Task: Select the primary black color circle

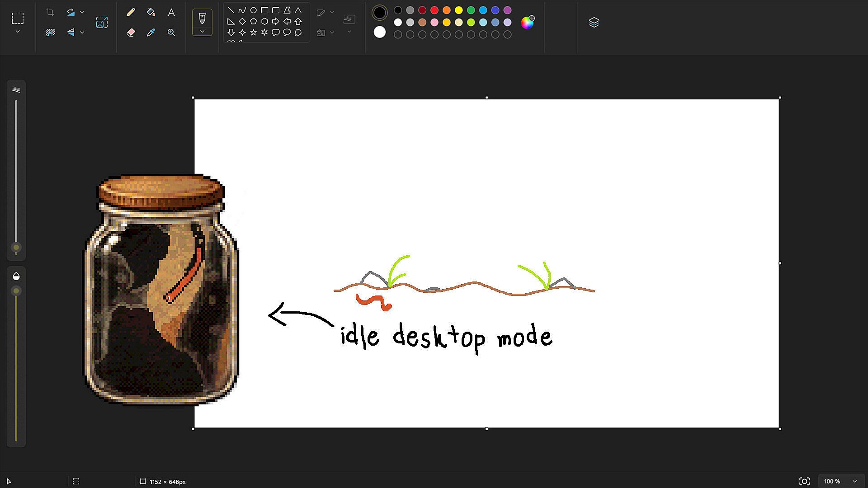Action: pyautogui.click(x=380, y=13)
